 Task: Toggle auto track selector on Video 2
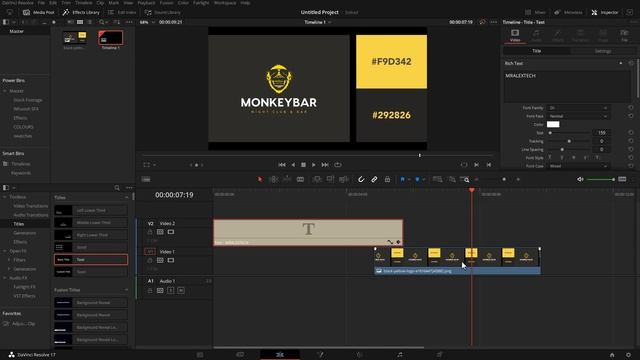[x=160, y=232]
